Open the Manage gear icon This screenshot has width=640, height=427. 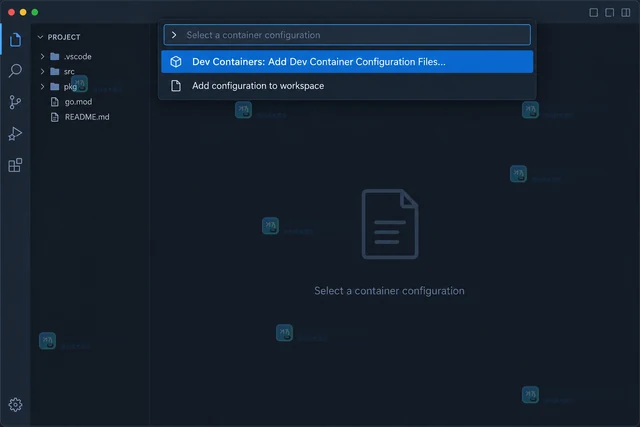point(16,405)
